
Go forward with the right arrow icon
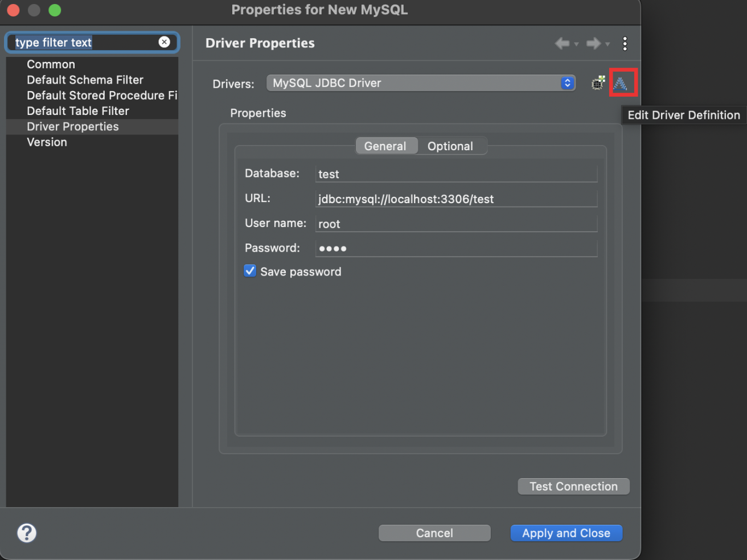click(593, 43)
